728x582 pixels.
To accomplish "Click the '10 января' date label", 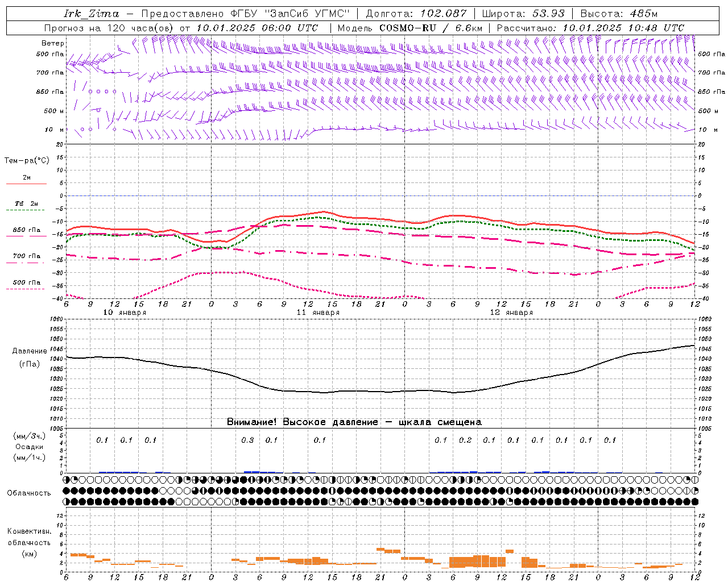I will [125, 313].
